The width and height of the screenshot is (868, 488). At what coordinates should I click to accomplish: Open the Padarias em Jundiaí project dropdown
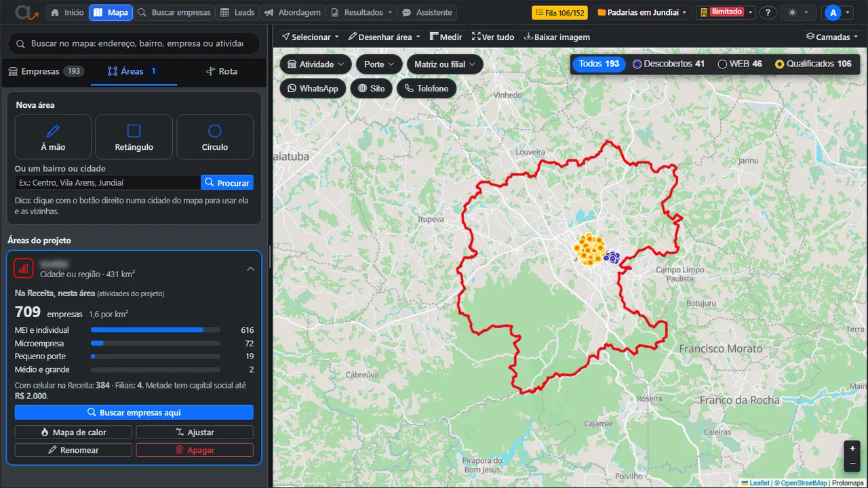pyautogui.click(x=642, y=13)
